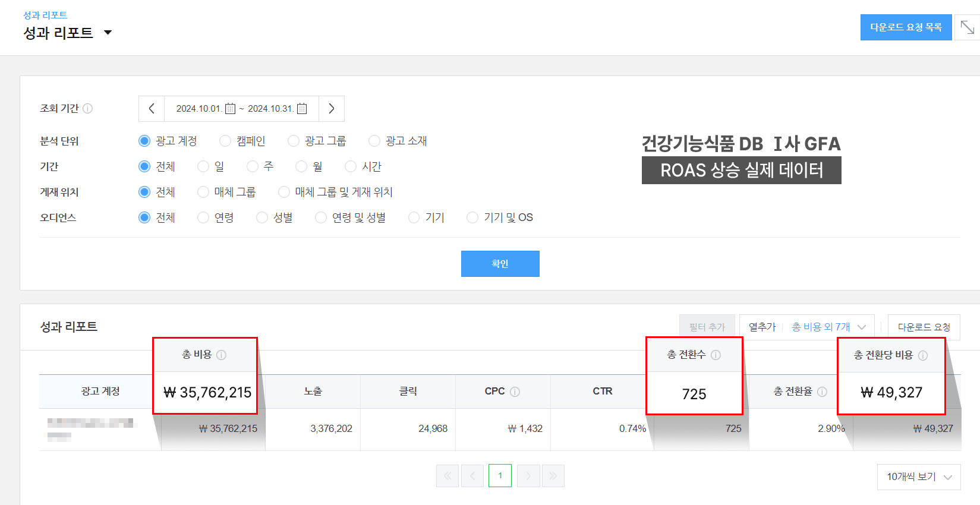Open the 10개씩 보기 page size dropdown
Viewport: 980px width, 505px height.
pyautogui.click(x=918, y=477)
